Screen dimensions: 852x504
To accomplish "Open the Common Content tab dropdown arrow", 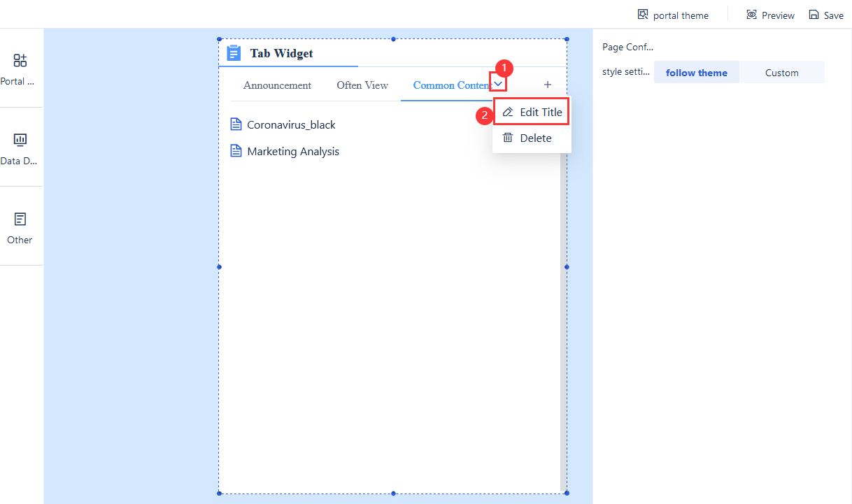I will click(x=498, y=82).
